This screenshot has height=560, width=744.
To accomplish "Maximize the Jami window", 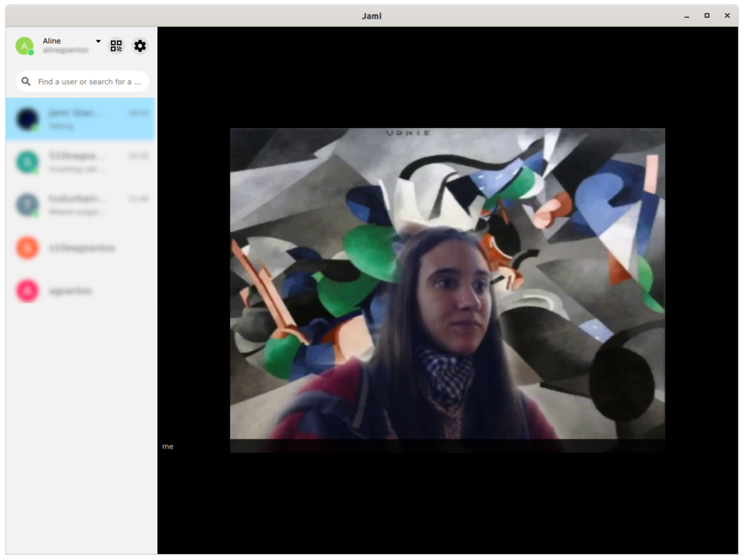I will click(707, 16).
